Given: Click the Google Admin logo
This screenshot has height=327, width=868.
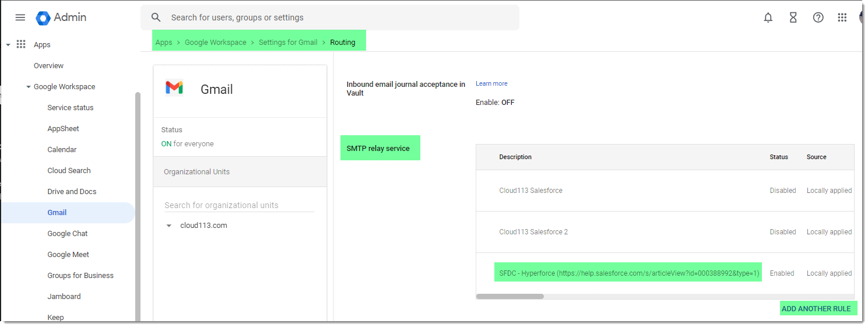Looking at the screenshot, I should click(61, 17).
